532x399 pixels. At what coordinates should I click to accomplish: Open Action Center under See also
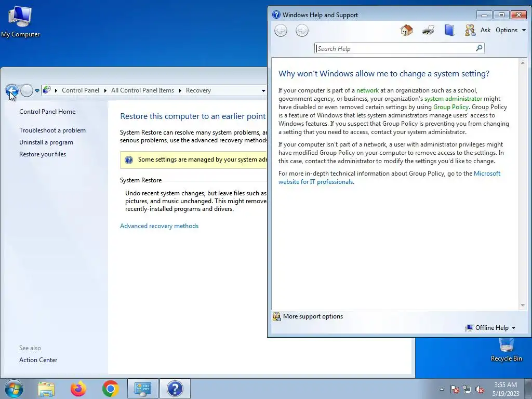tap(38, 360)
